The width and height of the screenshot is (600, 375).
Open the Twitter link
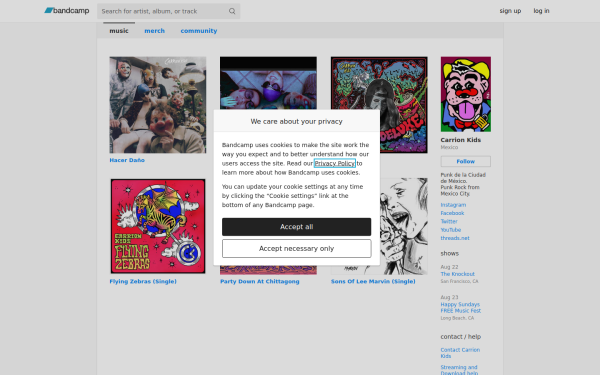pos(449,222)
